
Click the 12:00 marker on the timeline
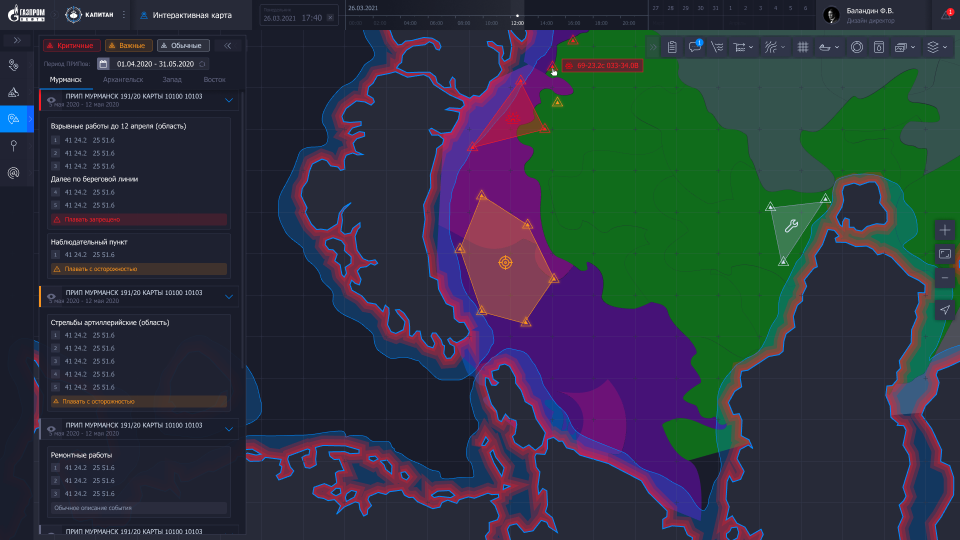coord(517,20)
